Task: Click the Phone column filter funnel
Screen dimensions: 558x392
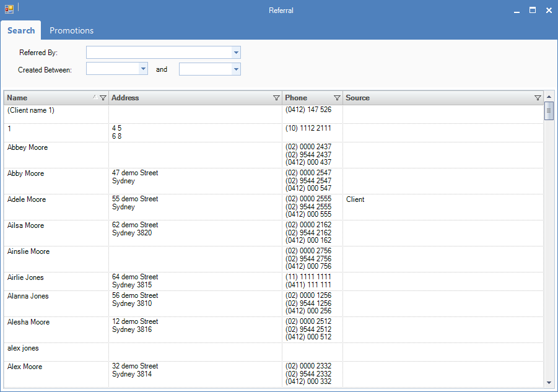Action: click(x=337, y=98)
